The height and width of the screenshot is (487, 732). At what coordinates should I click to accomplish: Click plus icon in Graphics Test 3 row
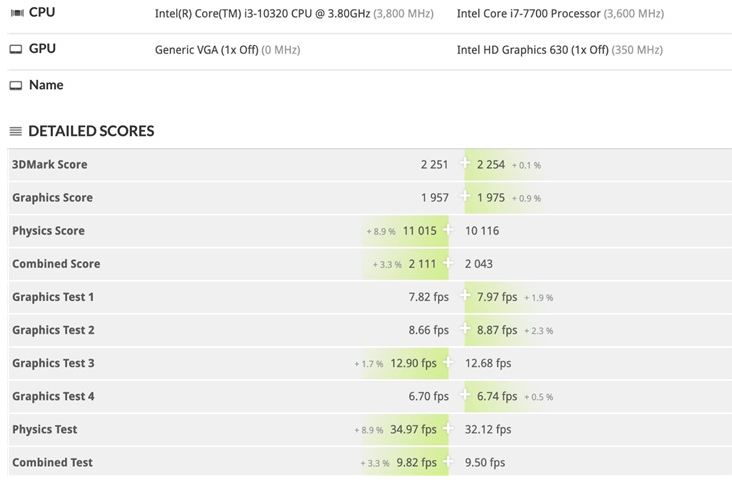[x=448, y=363]
